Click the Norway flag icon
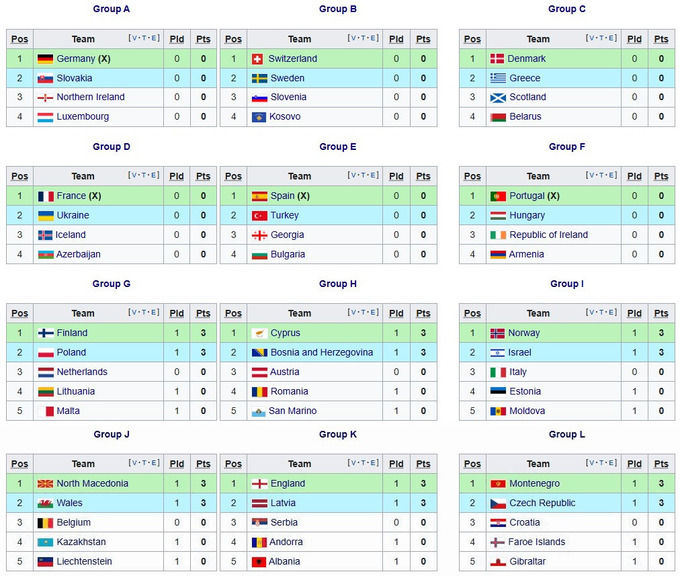 (497, 333)
